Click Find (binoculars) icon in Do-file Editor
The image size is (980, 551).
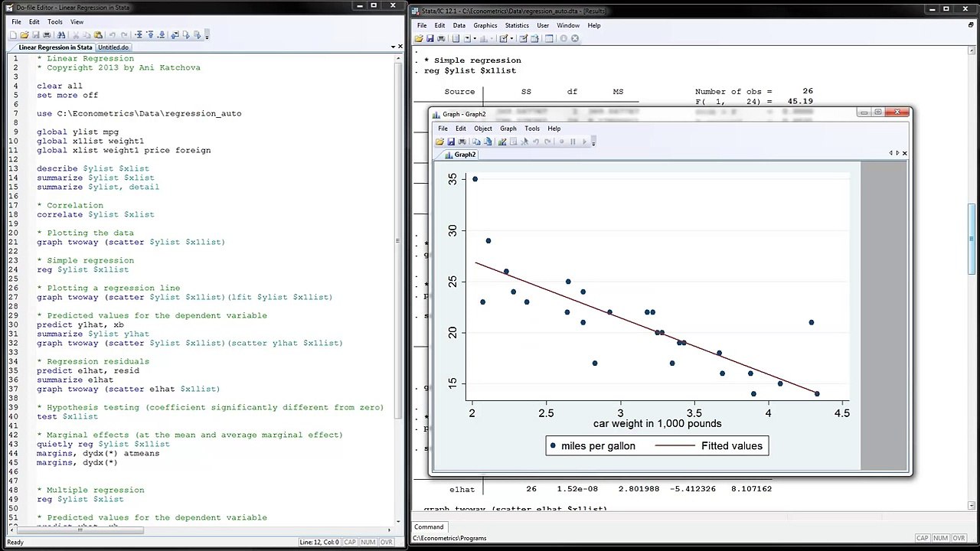[x=61, y=34]
